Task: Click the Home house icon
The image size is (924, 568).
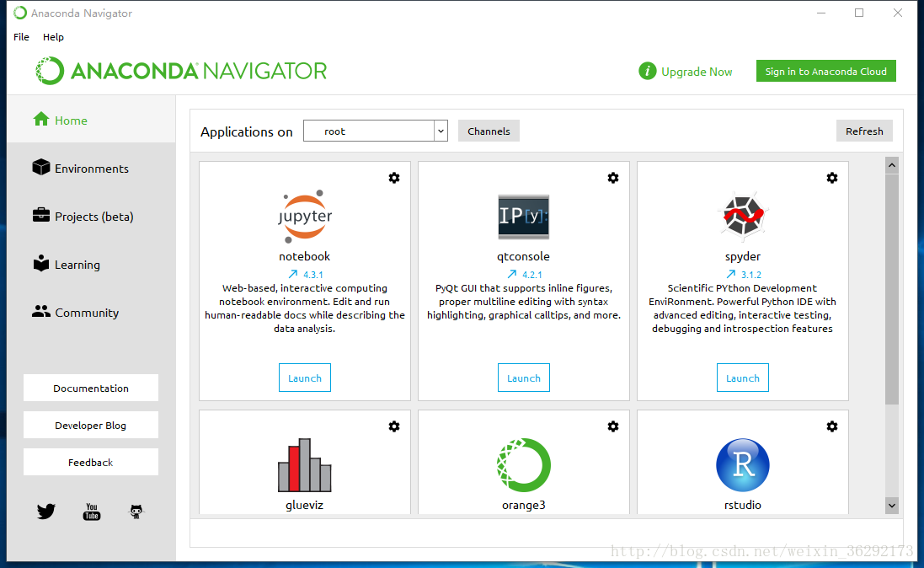Action: pyautogui.click(x=41, y=119)
